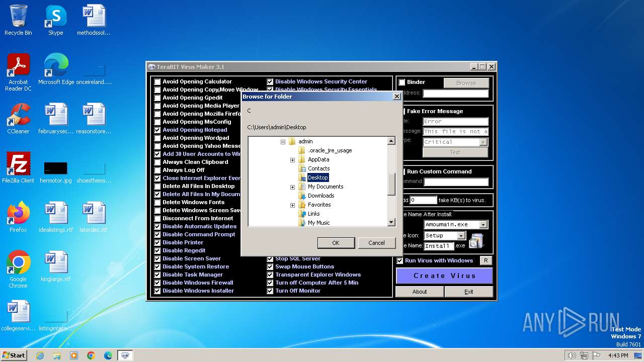Click the folder tree scroll down arrow

pyautogui.click(x=391, y=222)
